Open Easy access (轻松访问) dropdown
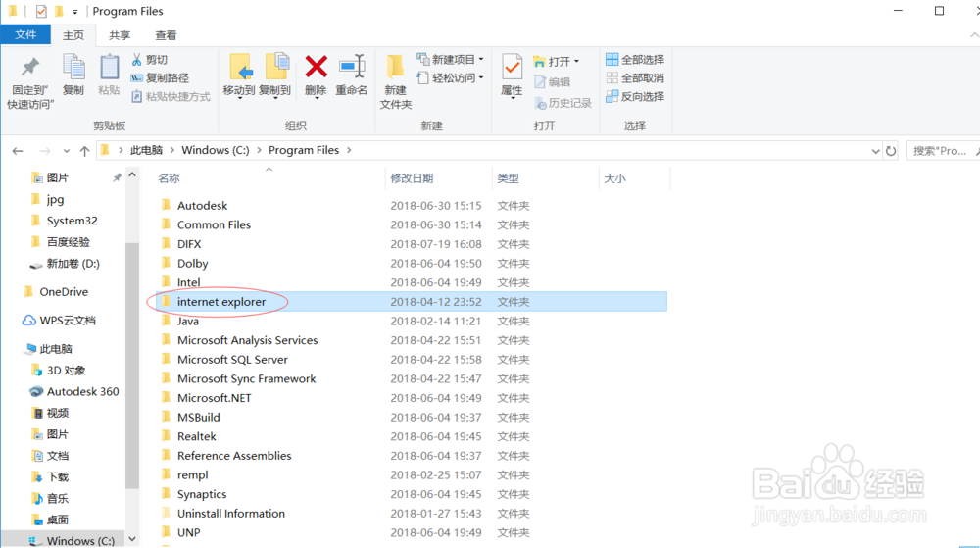The height and width of the screenshot is (548, 980). (x=450, y=78)
